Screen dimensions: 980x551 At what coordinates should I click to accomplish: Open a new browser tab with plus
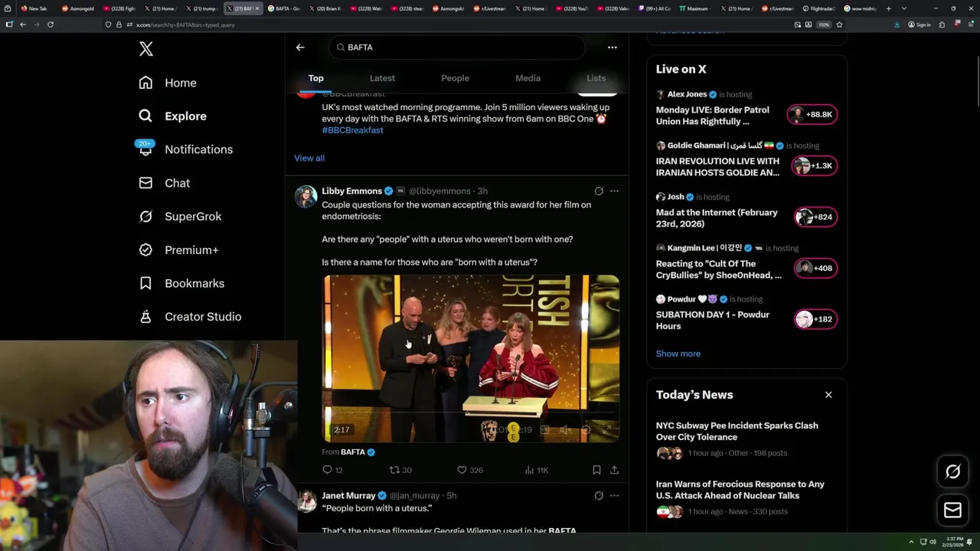(x=888, y=8)
